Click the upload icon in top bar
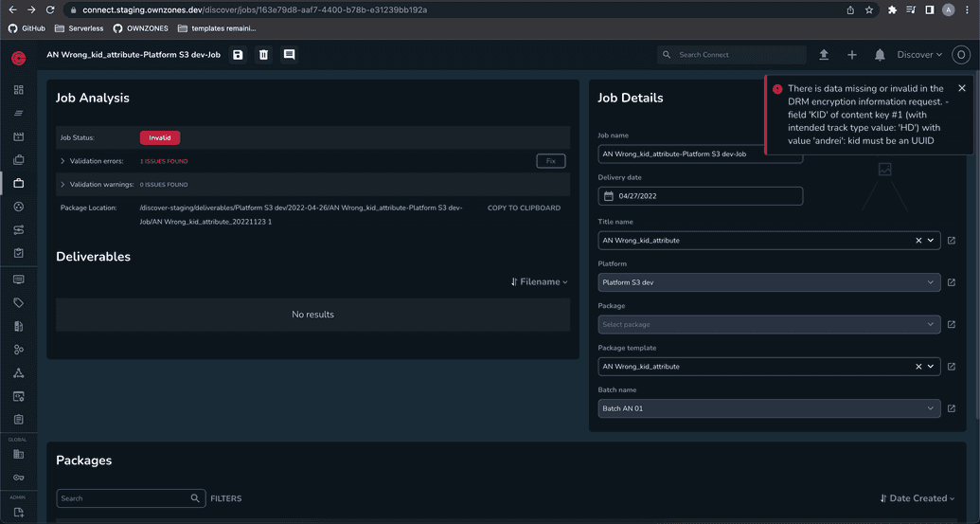Image resolution: width=980 pixels, height=524 pixels. tap(824, 55)
